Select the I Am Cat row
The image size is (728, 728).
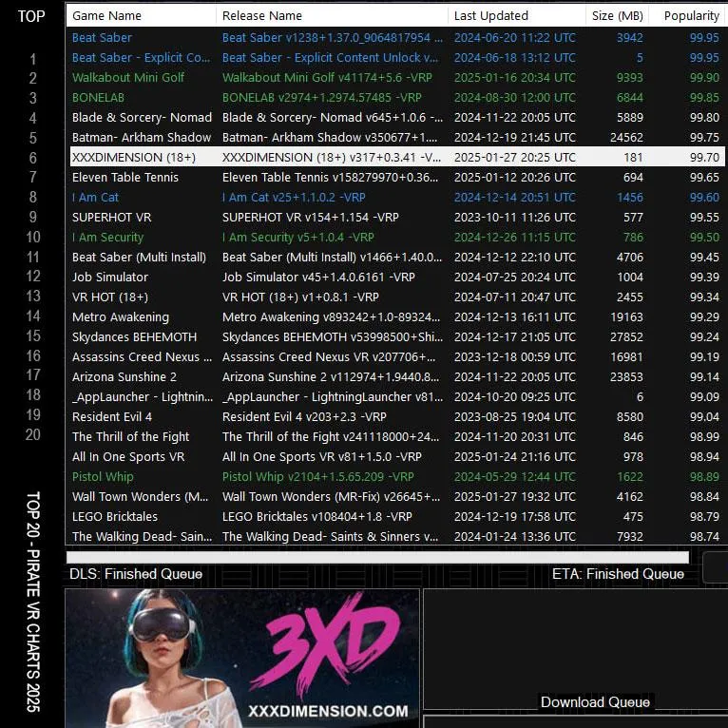(96, 198)
